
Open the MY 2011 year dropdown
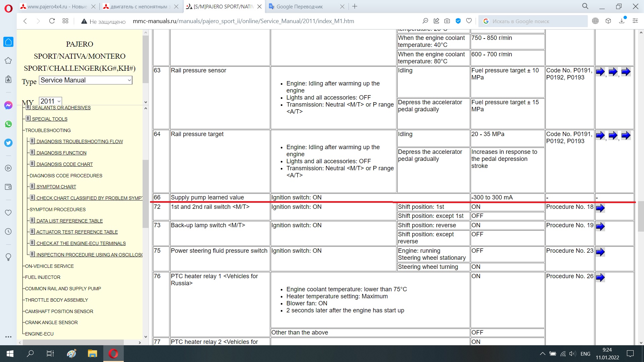point(50,101)
